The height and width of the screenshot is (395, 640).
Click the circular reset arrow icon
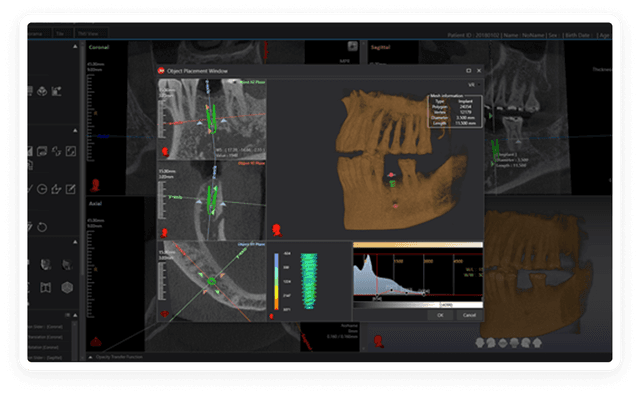pyautogui.click(x=42, y=227)
